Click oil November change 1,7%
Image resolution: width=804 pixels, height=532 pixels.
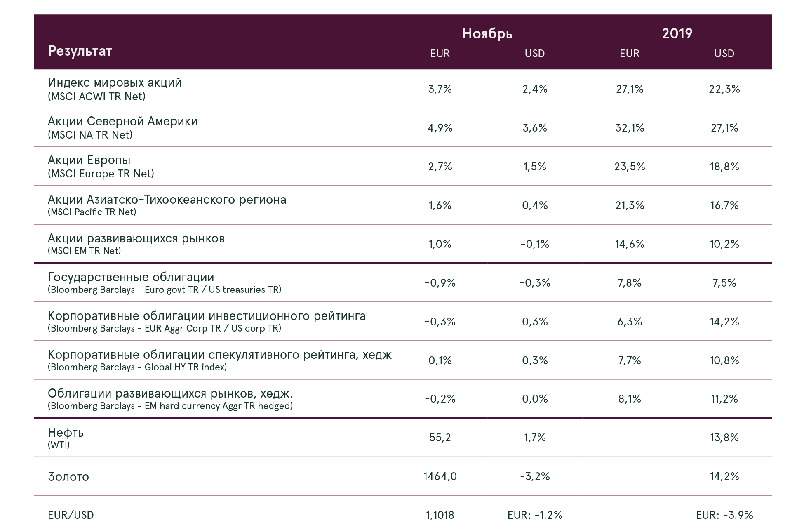(x=535, y=438)
